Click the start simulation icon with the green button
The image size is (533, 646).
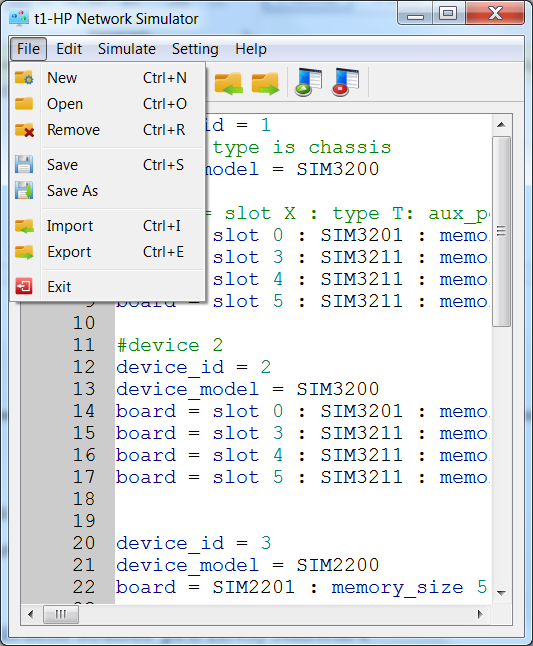(309, 82)
